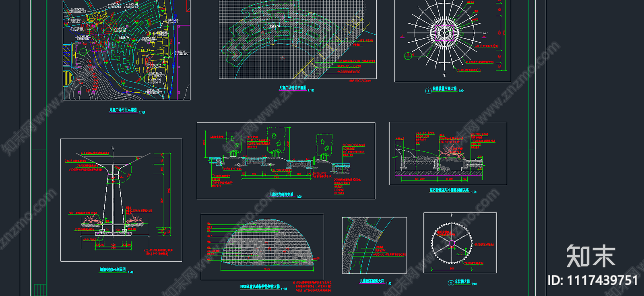
Task: Click the circled 2 marker beside 伞状撑大样
Action: pyautogui.click(x=451, y=283)
